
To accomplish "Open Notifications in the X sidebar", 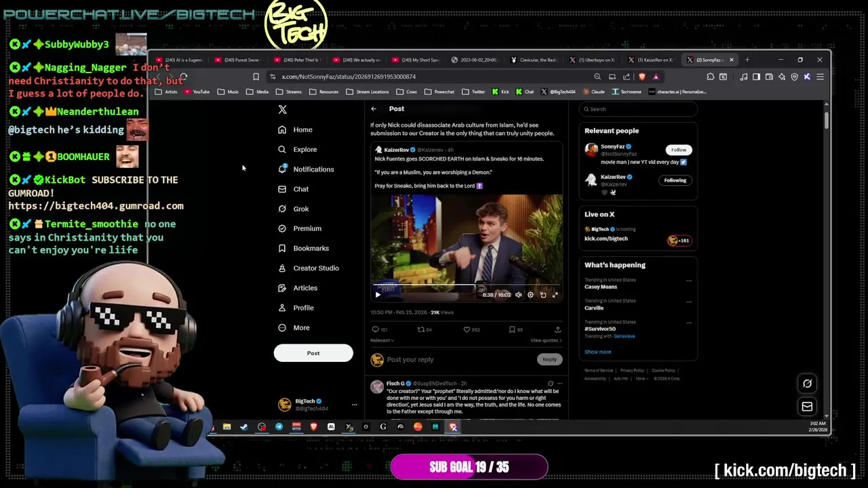I will click(307, 169).
